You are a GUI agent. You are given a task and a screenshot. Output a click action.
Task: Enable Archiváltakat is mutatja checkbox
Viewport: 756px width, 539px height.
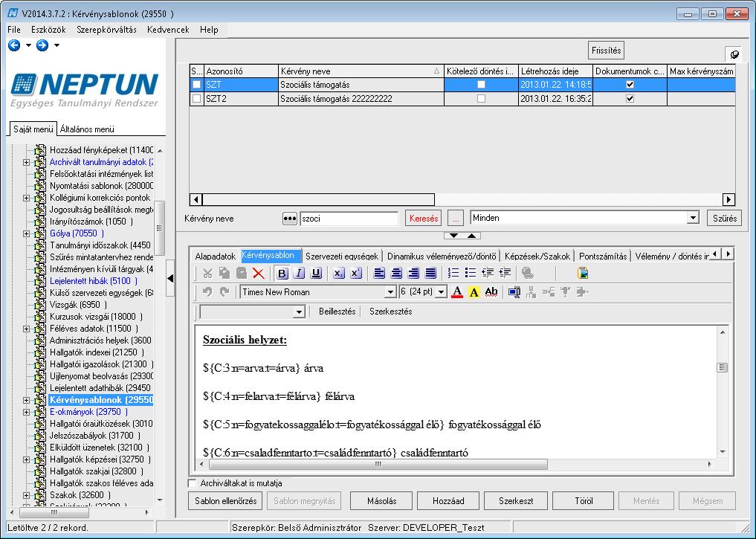point(193,483)
